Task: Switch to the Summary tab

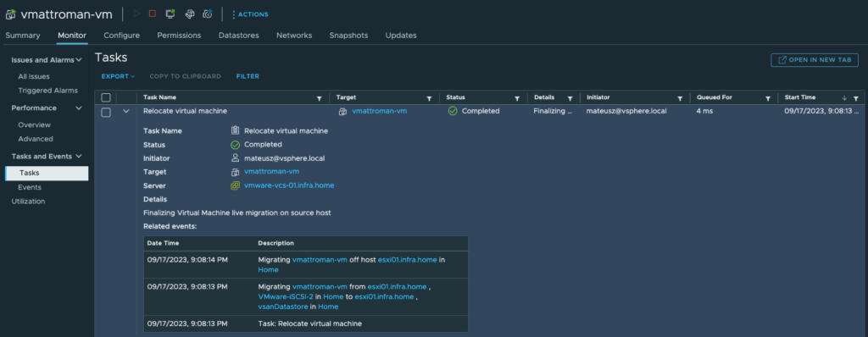Action: (x=23, y=36)
